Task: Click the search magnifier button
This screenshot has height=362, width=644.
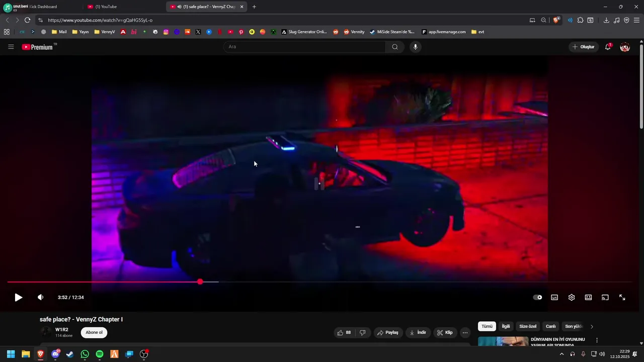Action: (395, 47)
